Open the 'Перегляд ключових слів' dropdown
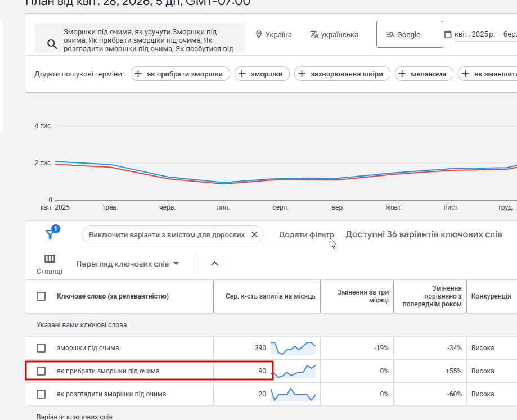Screen dimensions: 517x420 click(x=128, y=264)
